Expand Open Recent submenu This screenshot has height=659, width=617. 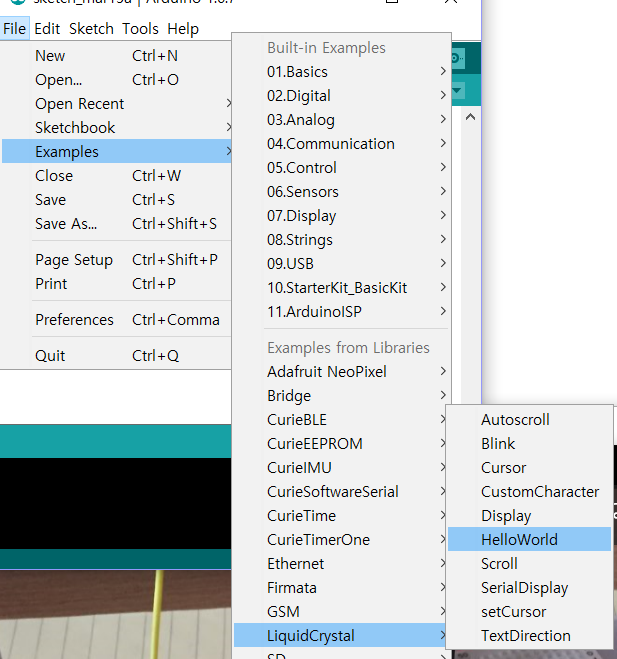coord(116,103)
